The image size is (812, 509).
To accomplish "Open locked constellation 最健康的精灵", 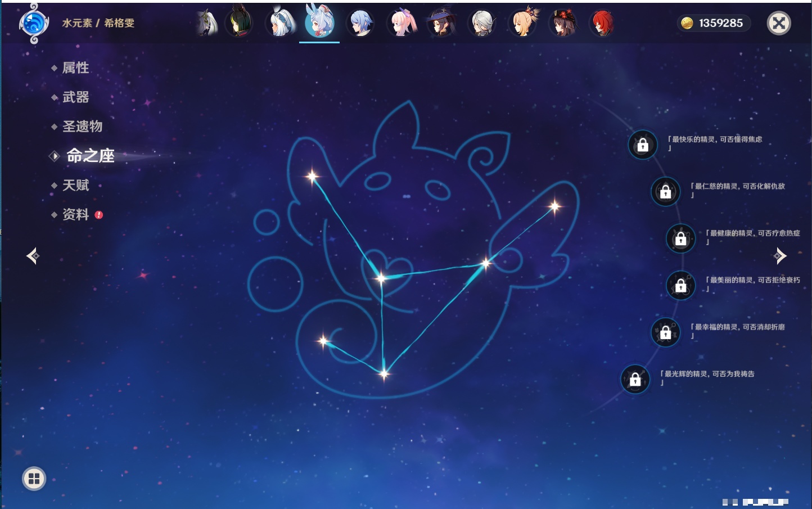I will [681, 238].
